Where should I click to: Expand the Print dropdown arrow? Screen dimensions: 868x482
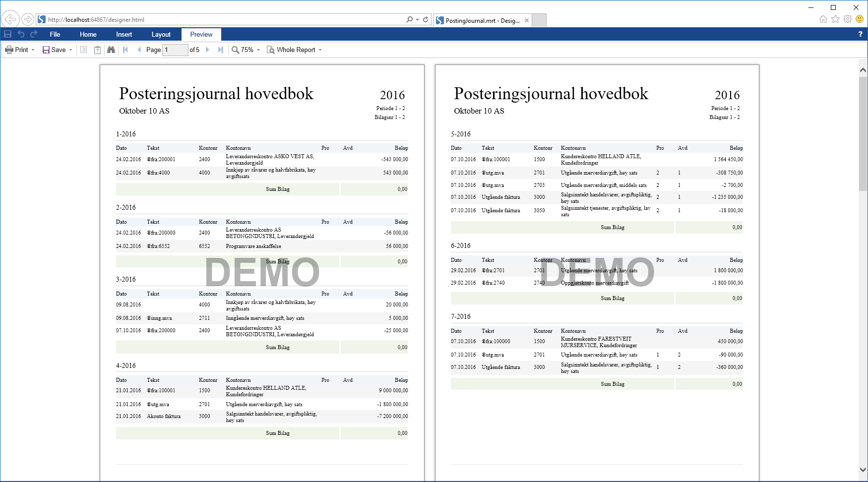coord(33,50)
